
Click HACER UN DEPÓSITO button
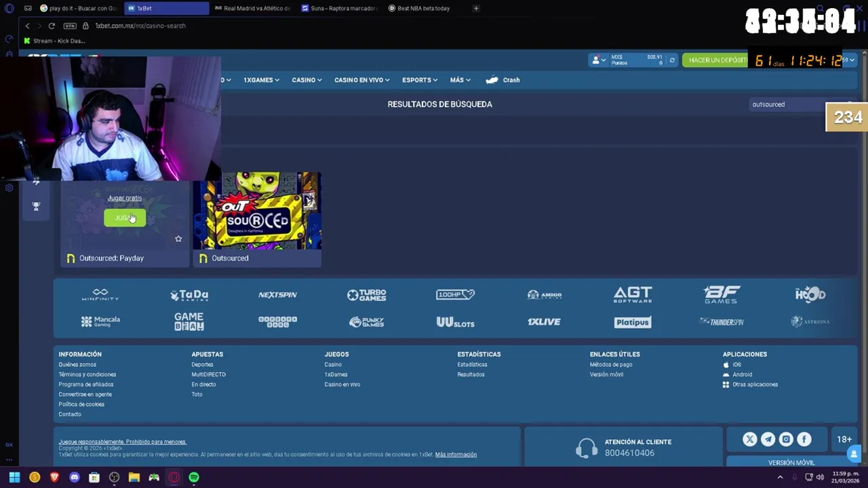coord(716,60)
